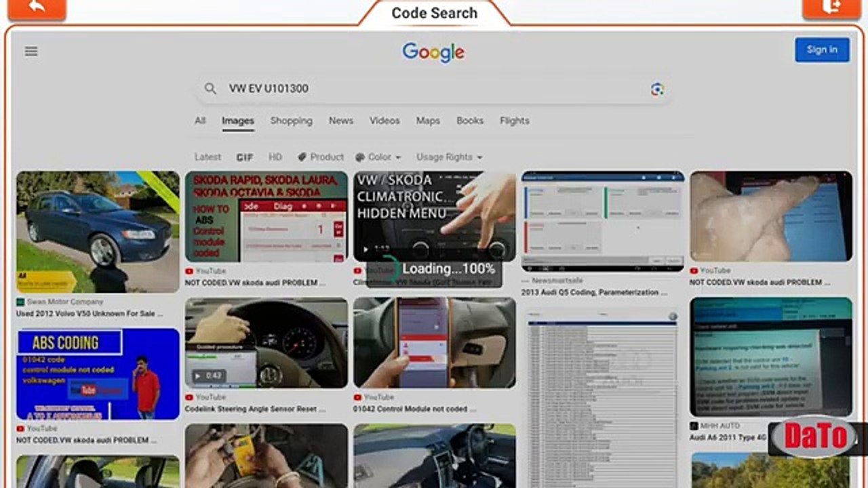Tap the orange exit icon beside Code Search
This screenshot has width=868, height=488.
(831, 8)
